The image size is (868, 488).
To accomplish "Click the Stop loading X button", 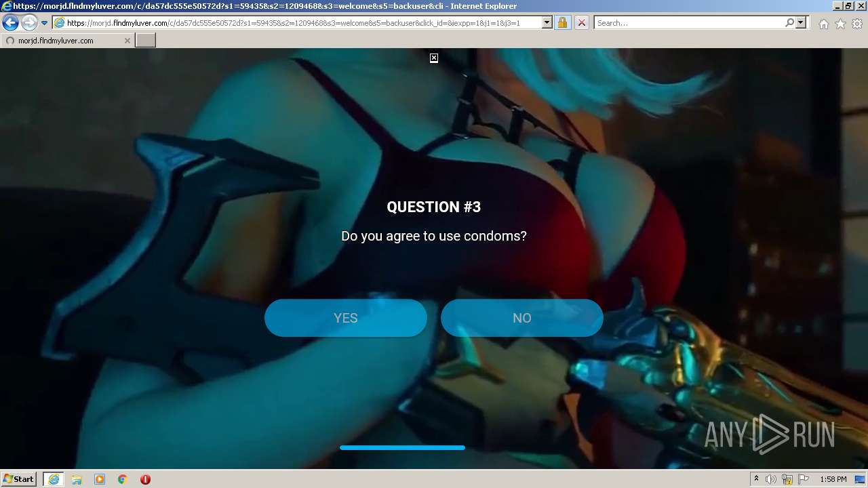I will 581,23.
